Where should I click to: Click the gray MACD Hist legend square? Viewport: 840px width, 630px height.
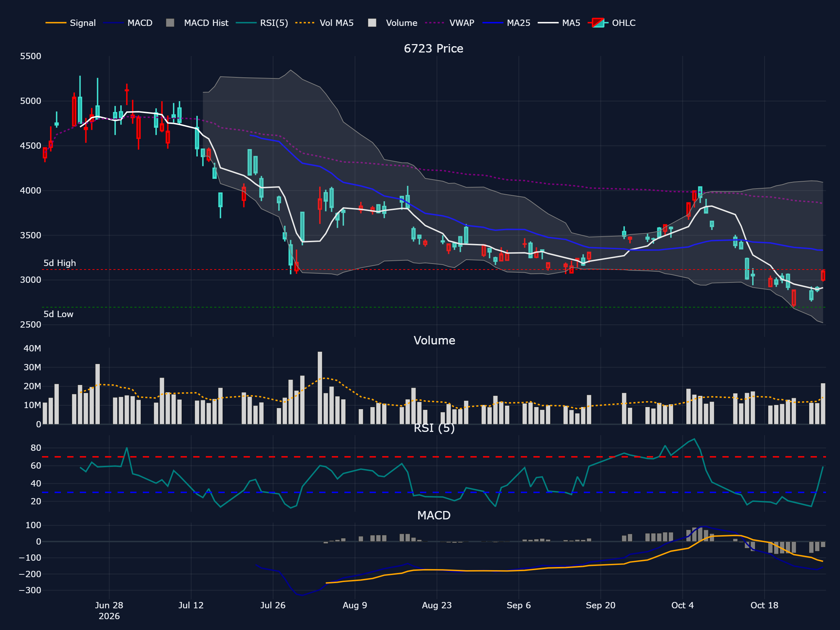(x=170, y=23)
